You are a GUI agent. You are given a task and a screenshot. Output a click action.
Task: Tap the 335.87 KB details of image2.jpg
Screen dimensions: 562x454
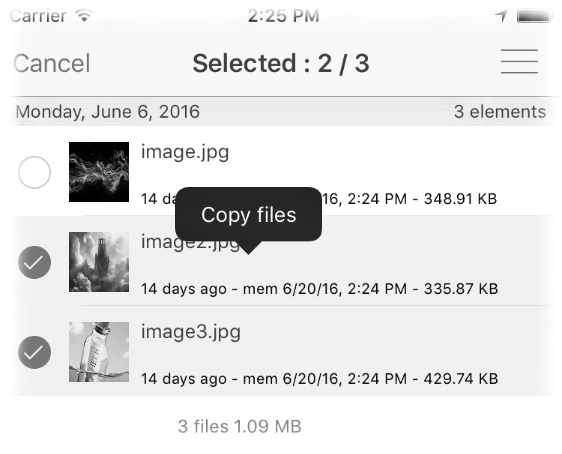click(x=319, y=289)
